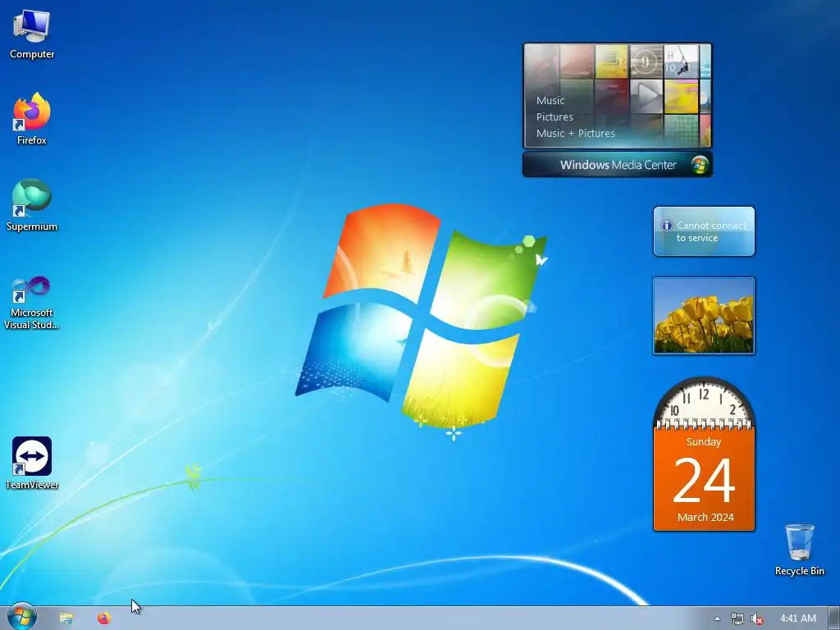This screenshot has width=840, height=630.
Task: Select the Recycle Bin icon
Action: [799, 550]
